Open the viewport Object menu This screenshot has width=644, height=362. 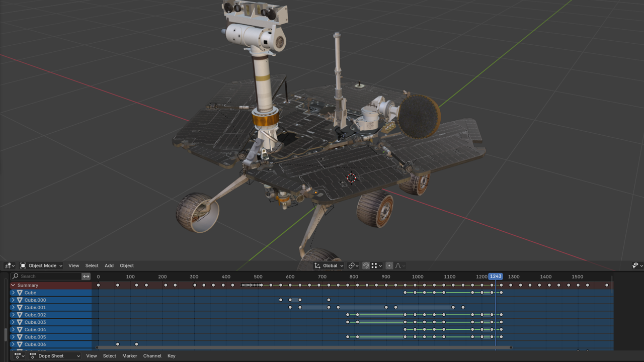pos(126,265)
